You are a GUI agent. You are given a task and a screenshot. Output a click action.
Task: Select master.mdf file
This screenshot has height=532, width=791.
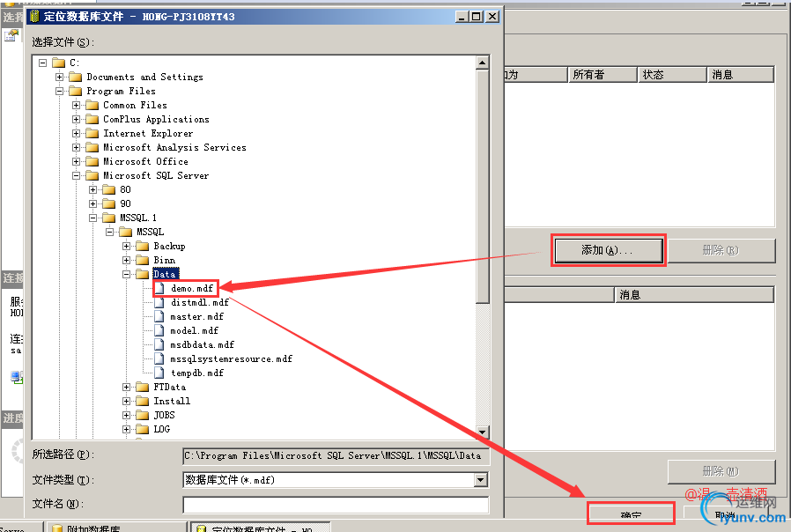tap(196, 317)
